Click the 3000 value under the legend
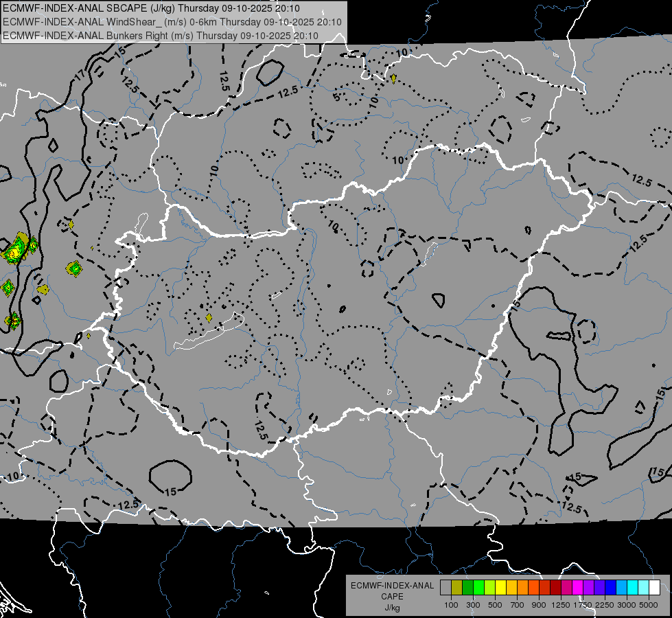Viewport: 672px width, 618px height. click(627, 605)
